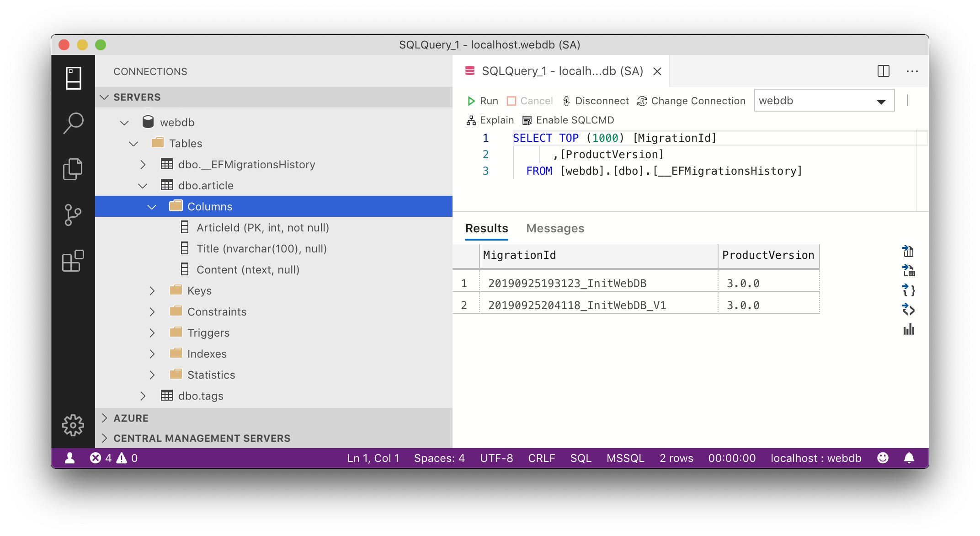
Task: Run the current query
Action: (483, 101)
